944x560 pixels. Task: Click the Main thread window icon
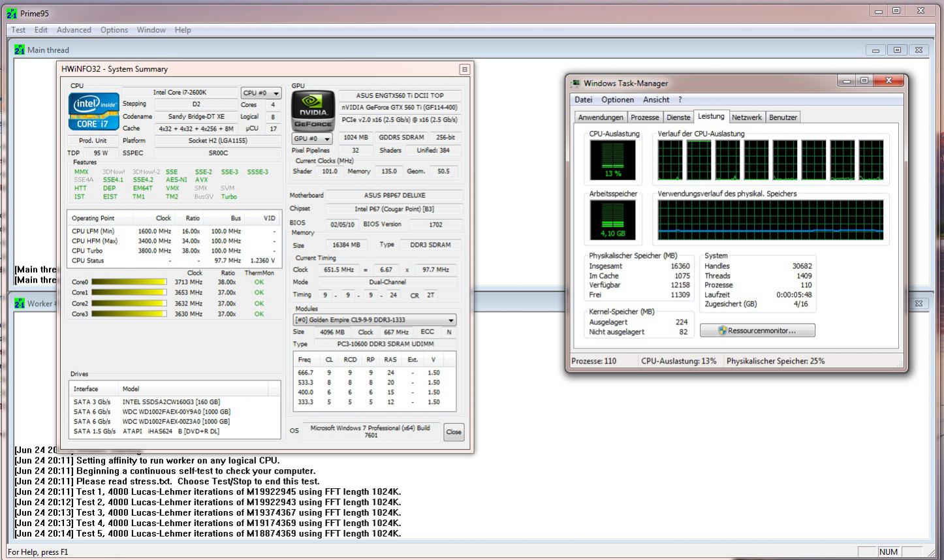[x=20, y=50]
